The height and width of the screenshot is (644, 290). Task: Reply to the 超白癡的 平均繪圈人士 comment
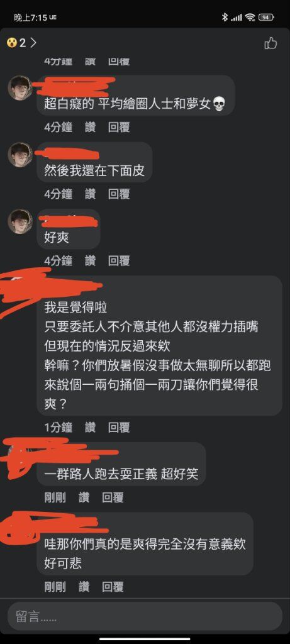click(119, 127)
